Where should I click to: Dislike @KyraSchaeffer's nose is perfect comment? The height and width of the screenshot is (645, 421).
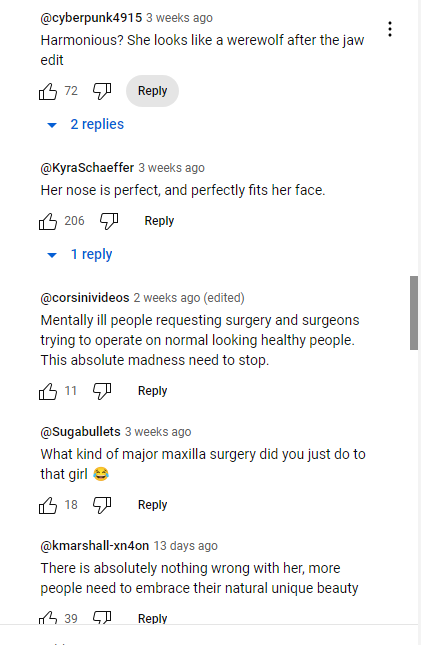coord(109,221)
